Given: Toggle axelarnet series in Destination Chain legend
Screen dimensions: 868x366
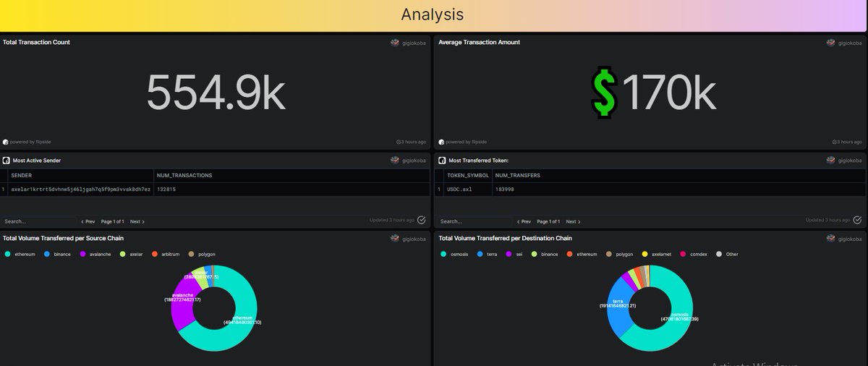Looking at the screenshot, I should [658, 254].
